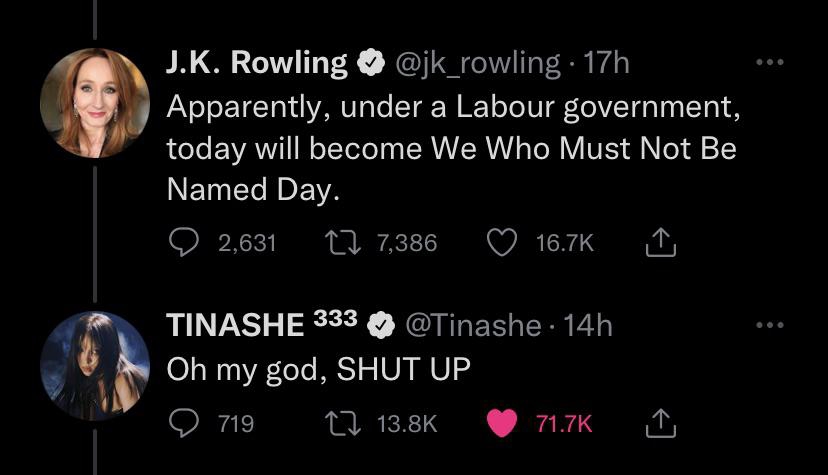
Task: Open the J.K. Rowling profile picture
Action: pyautogui.click(x=94, y=103)
